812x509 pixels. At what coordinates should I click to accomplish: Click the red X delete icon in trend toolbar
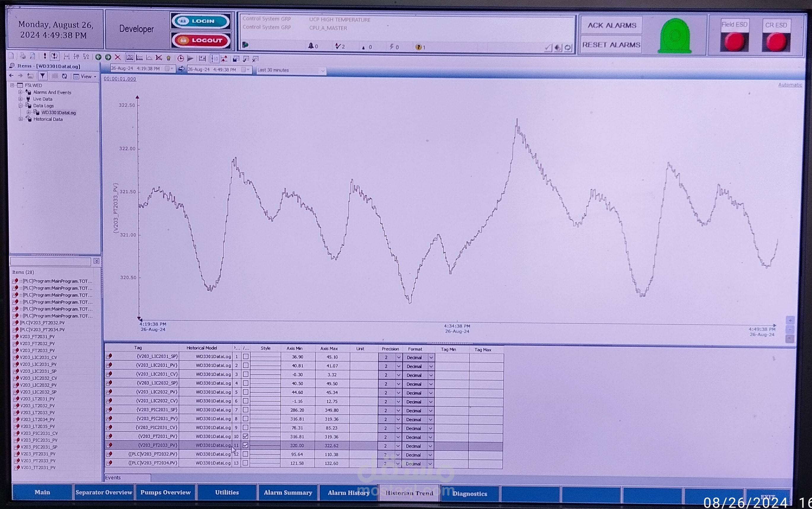(x=118, y=58)
